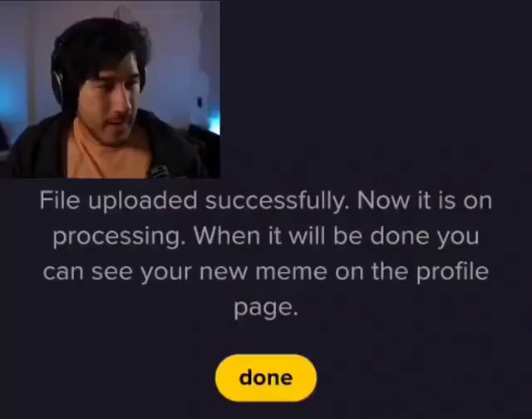
Task: Click the word 'File' starting the message
Action: tap(60, 200)
